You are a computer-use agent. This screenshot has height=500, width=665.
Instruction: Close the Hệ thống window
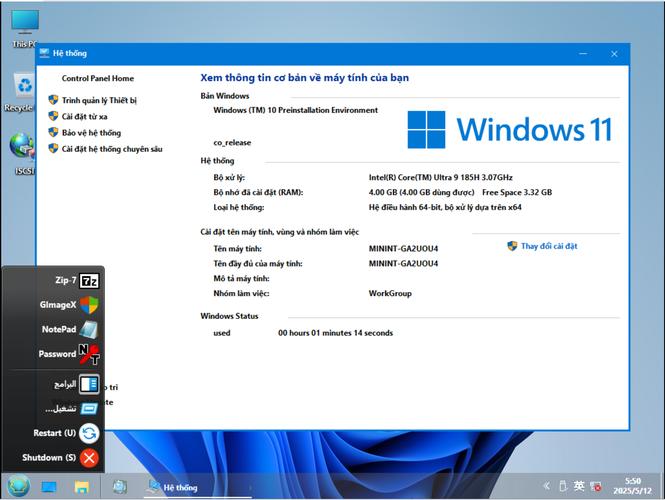(x=614, y=54)
